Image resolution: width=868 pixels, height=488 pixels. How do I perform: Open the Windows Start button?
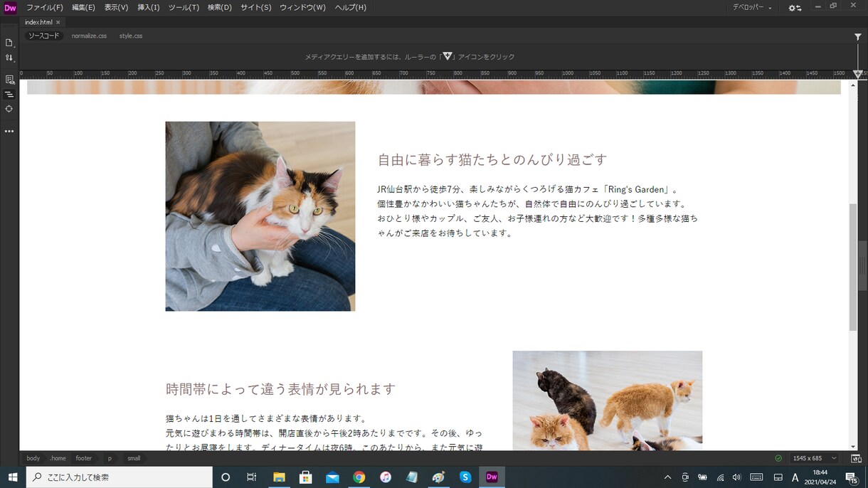point(13,477)
